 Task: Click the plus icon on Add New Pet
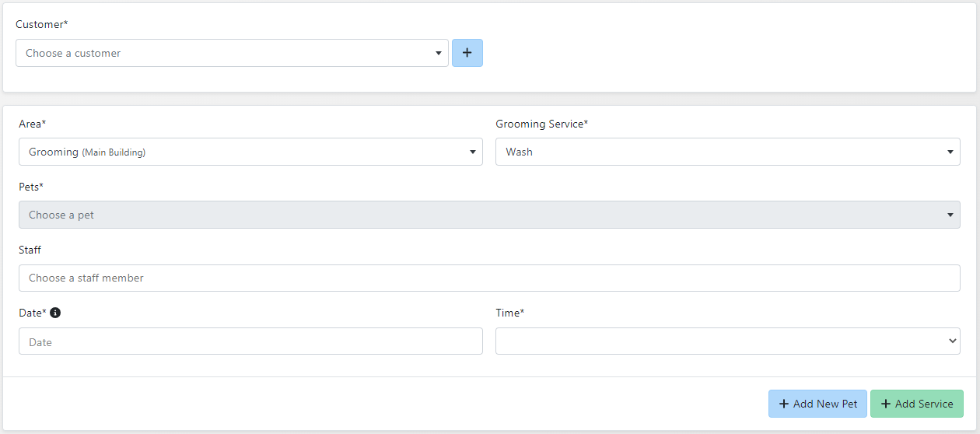click(x=783, y=404)
